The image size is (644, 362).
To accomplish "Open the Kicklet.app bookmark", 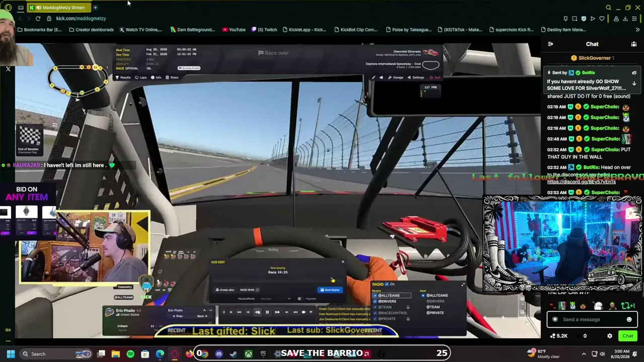I will pos(304,30).
